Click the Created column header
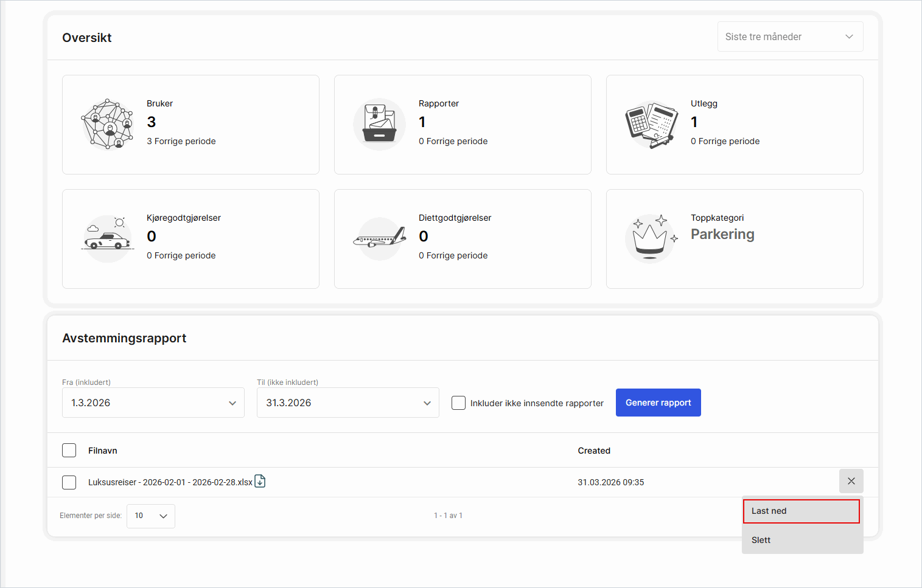Viewport: 922px width, 588px height. point(593,451)
